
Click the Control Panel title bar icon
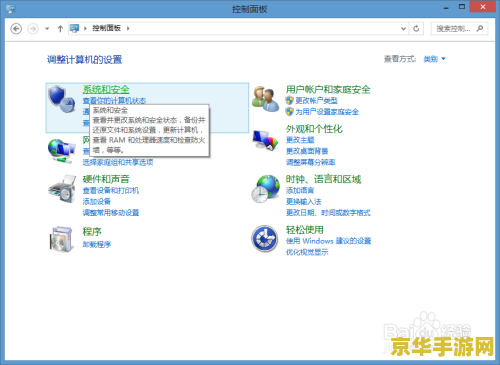(x=10, y=9)
